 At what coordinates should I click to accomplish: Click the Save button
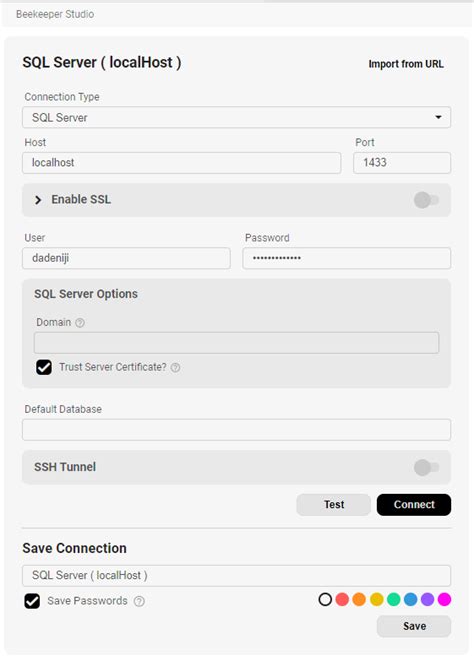tap(414, 626)
